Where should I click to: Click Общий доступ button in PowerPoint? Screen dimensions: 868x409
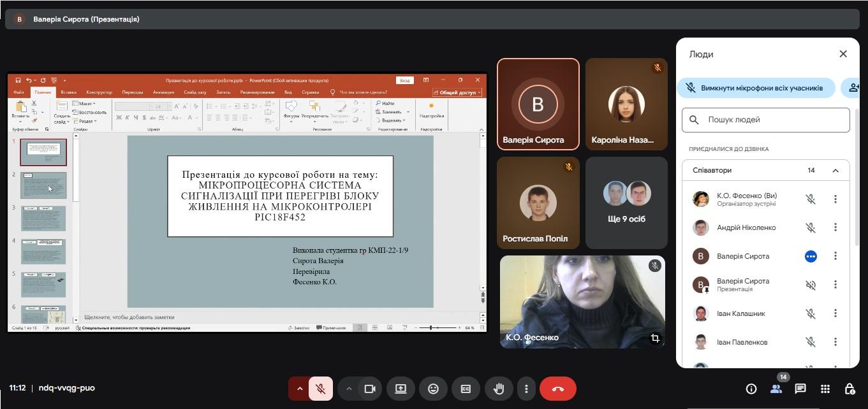point(457,92)
